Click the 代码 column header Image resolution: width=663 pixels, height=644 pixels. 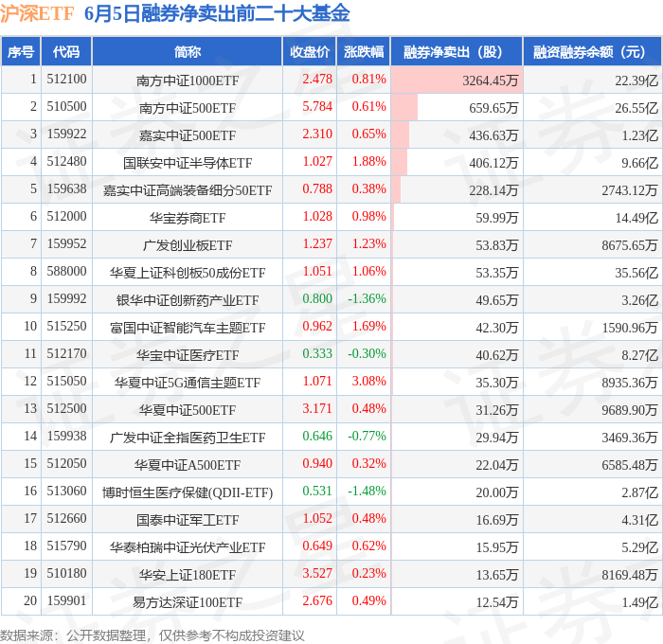[66, 51]
